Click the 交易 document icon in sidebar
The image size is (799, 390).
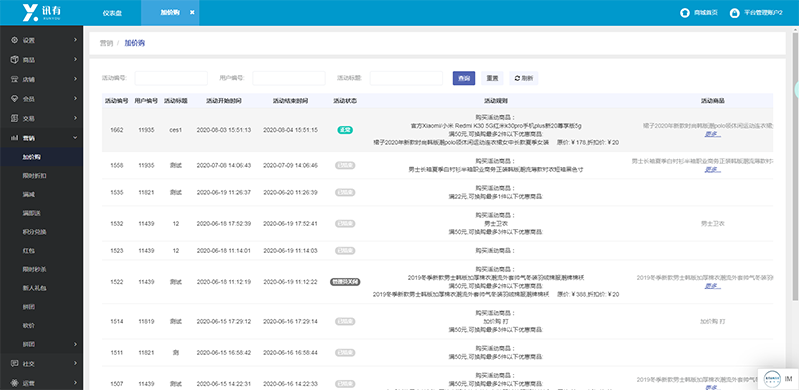tap(14, 118)
